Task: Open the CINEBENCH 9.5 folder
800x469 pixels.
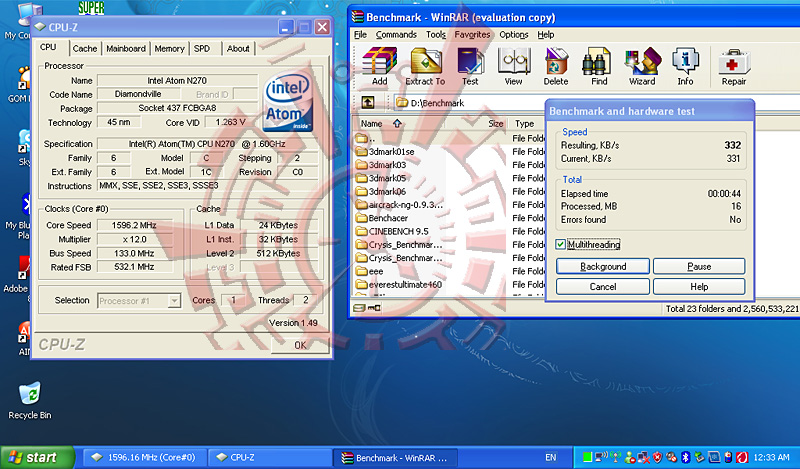Action: pyautogui.click(x=392, y=231)
